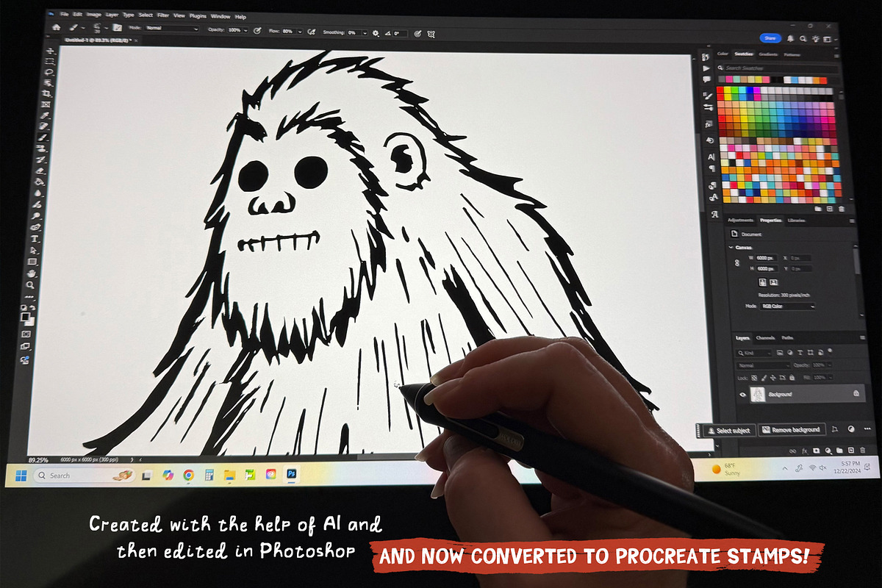This screenshot has height=588, width=882.
Task: Toggle airbrush-style build-up icon
Action: pyautogui.click(x=312, y=32)
